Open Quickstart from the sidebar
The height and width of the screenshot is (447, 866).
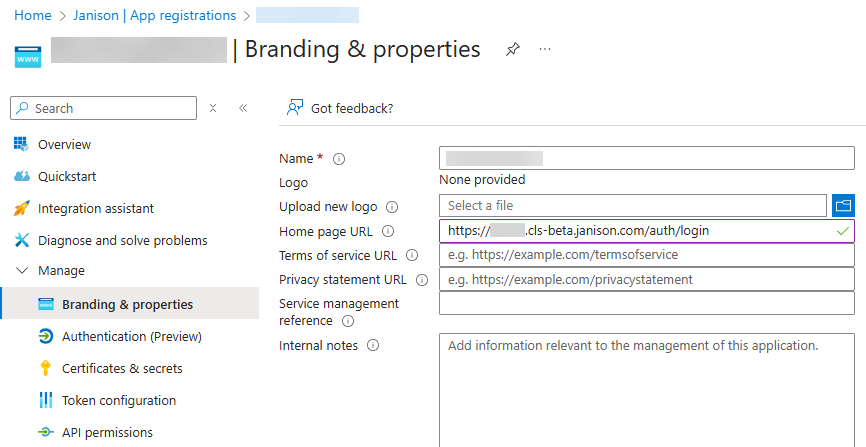tap(67, 177)
